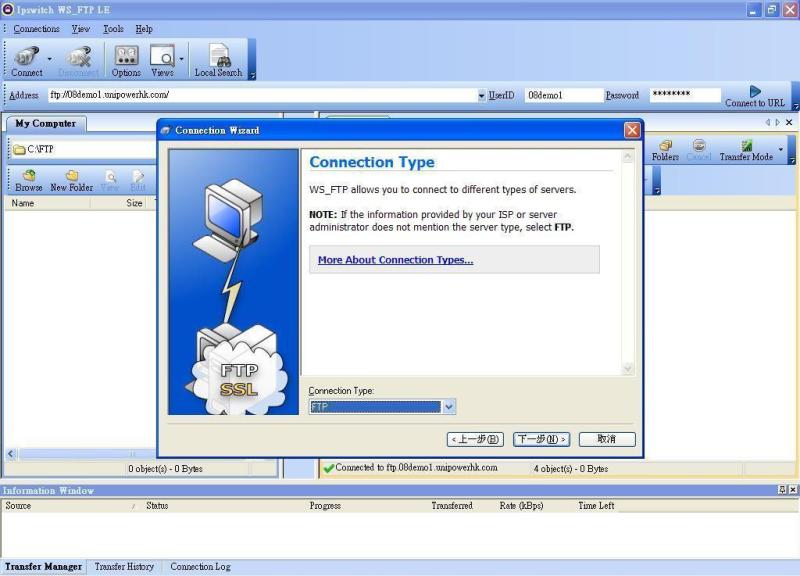Click the right tab-navigation arrow of remote pane

778,122
